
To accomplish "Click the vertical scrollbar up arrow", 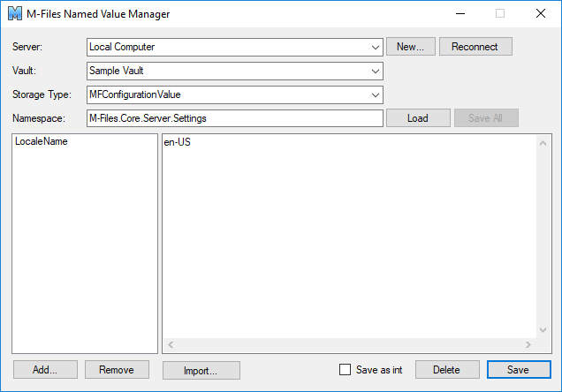I will pos(543,143).
